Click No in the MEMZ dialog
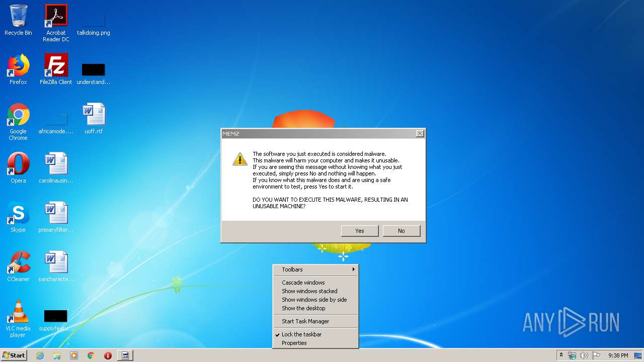 coord(401,231)
